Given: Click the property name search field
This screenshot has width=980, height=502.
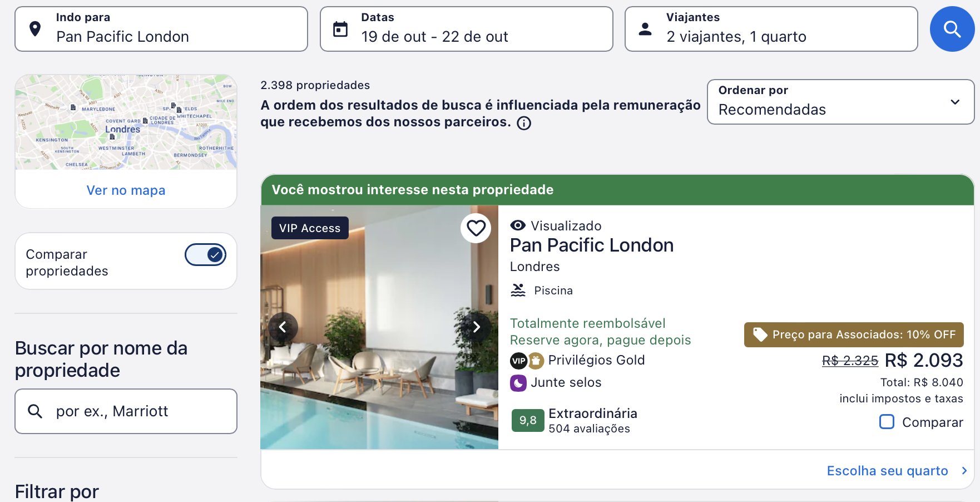Looking at the screenshot, I should click(x=126, y=411).
